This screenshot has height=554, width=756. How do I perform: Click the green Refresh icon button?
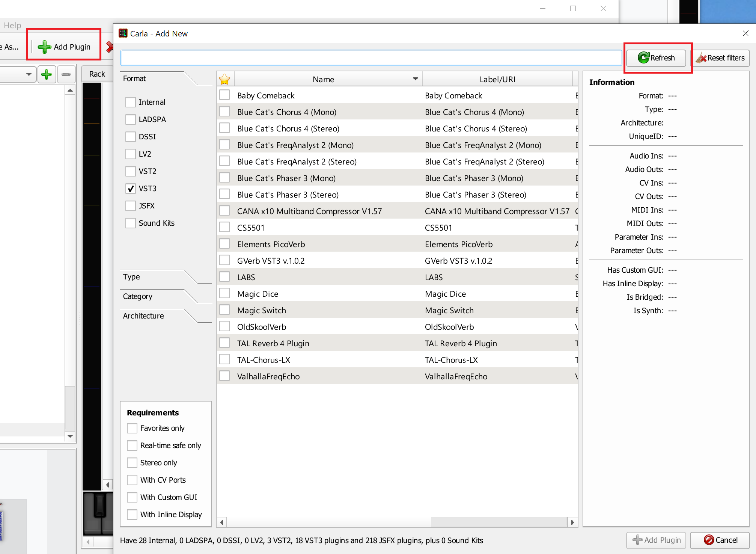[x=643, y=58]
